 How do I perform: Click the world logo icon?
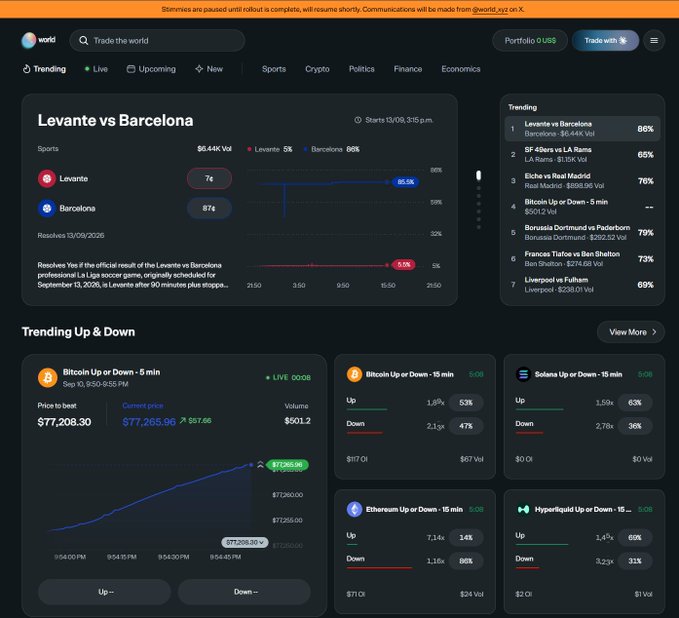coord(29,40)
